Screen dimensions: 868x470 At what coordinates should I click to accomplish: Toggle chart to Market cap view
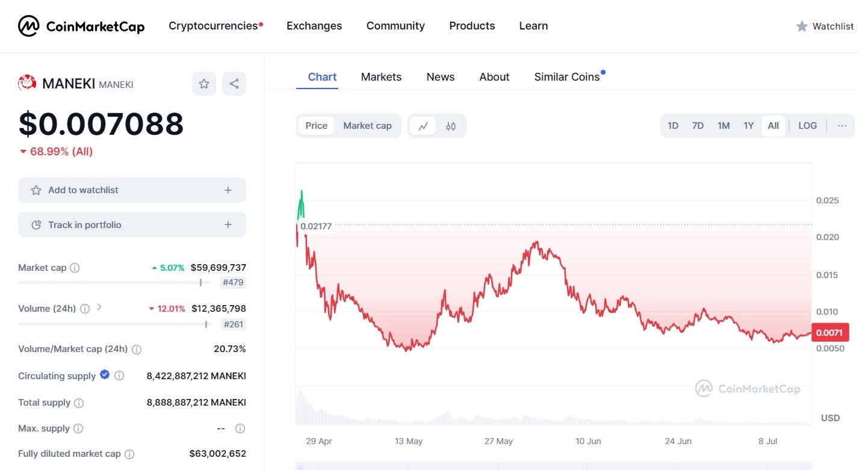click(x=367, y=126)
